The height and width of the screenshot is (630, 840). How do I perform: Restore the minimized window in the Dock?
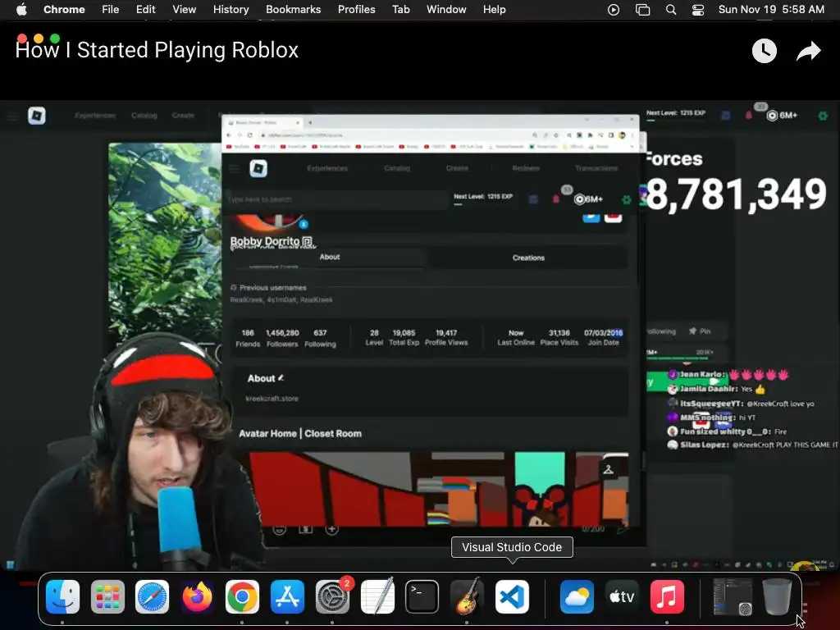pyautogui.click(x=732, y=596)
